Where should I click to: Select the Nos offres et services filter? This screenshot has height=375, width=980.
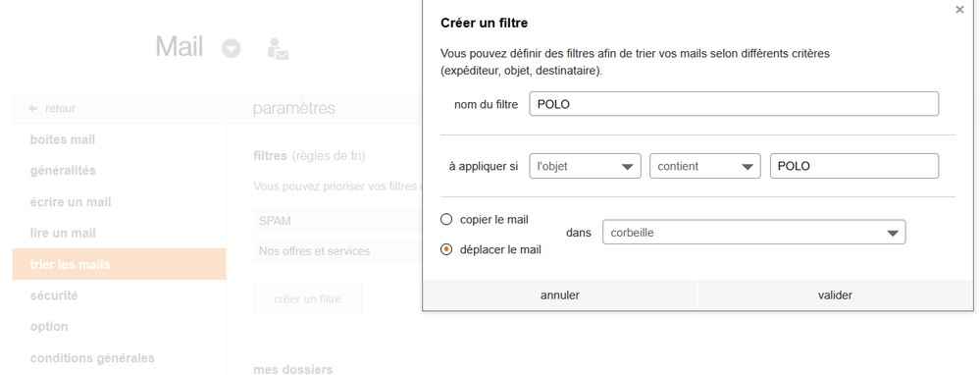click(x=338, y=251)
